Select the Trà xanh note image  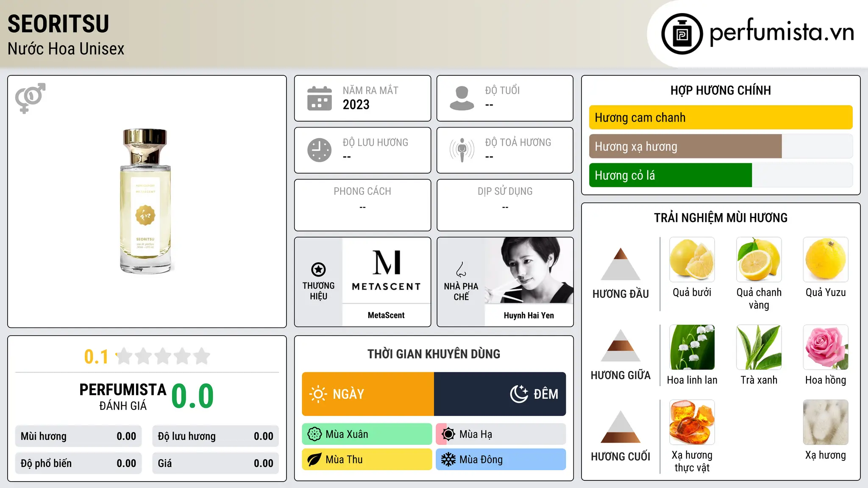coord(759,347)
